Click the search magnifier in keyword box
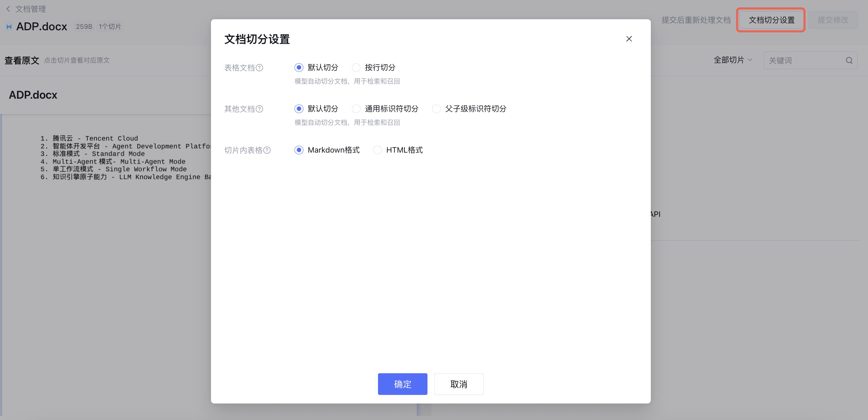Viewport: 868px width, 420px height. tap(849, 60)
